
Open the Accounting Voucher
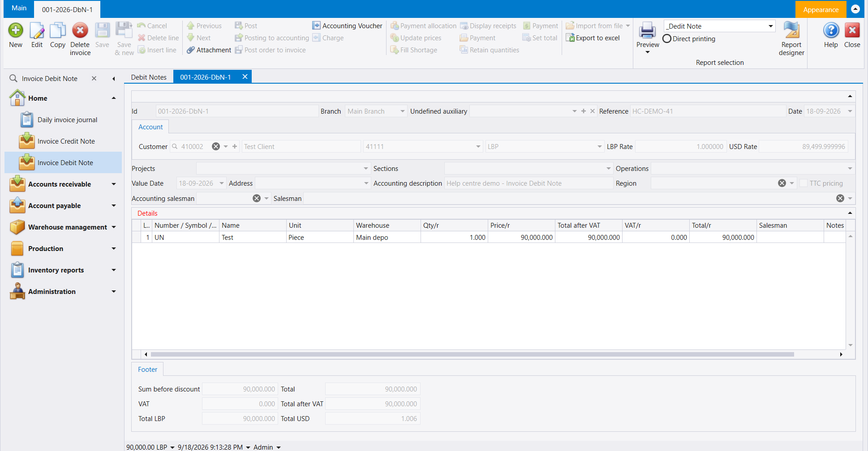point(347,26)
